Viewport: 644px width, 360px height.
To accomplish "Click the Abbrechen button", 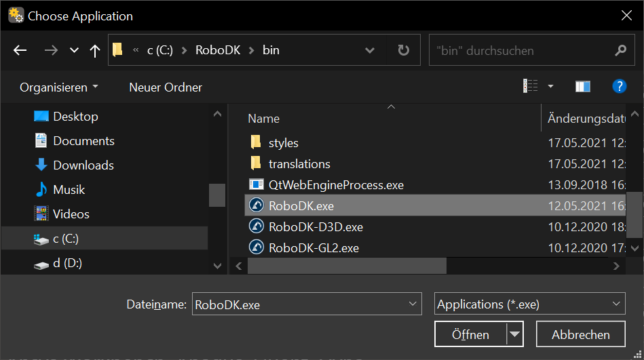I will (581, 334).
